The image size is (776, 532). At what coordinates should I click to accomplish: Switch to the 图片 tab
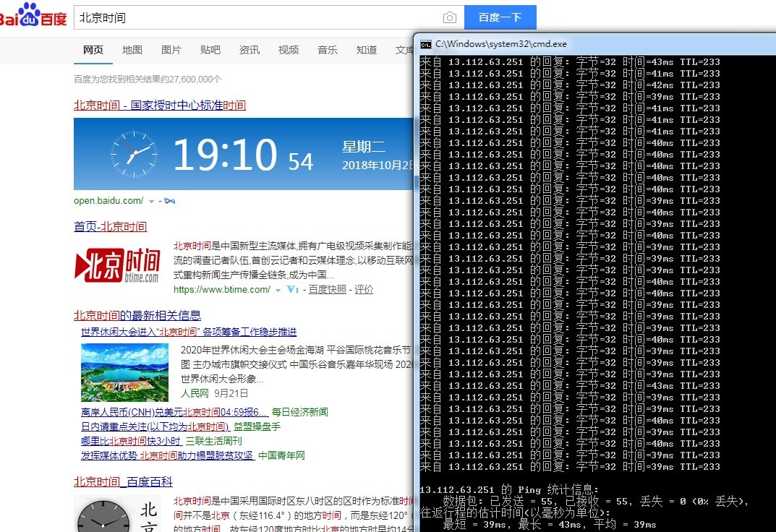coord(171,50)
